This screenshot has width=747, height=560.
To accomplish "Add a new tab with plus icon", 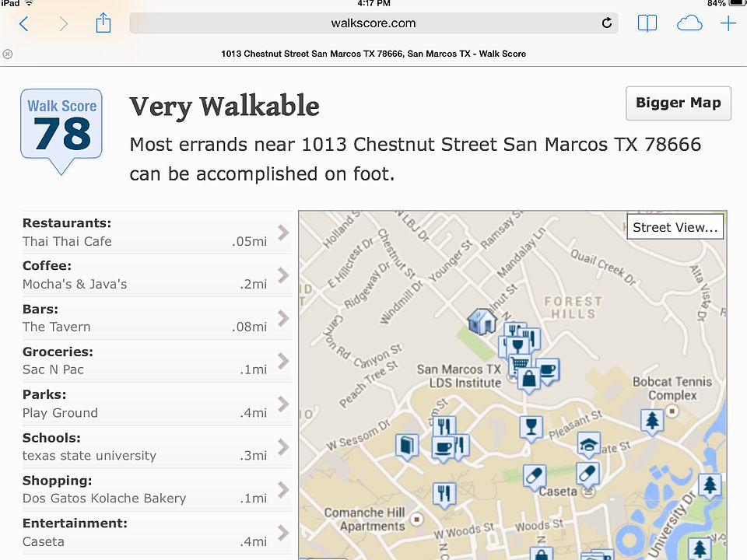I will click(728, 23).
